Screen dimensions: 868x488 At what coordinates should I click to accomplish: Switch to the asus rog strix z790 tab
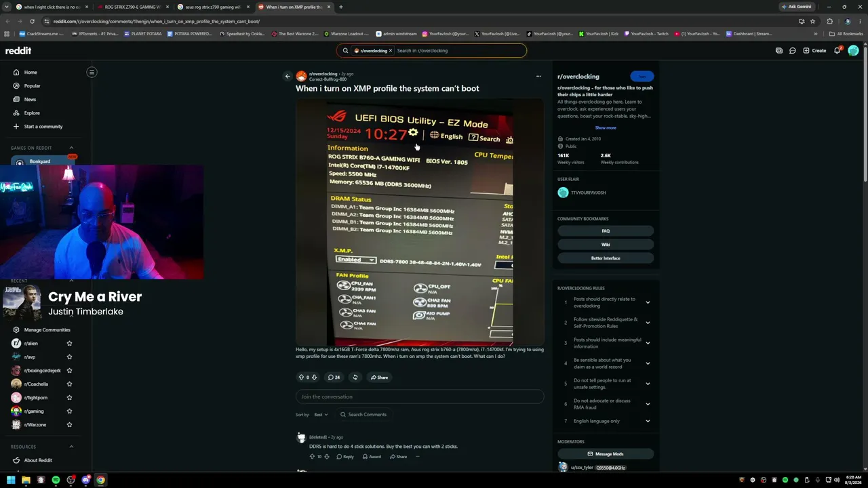click(x=214, y=7)
